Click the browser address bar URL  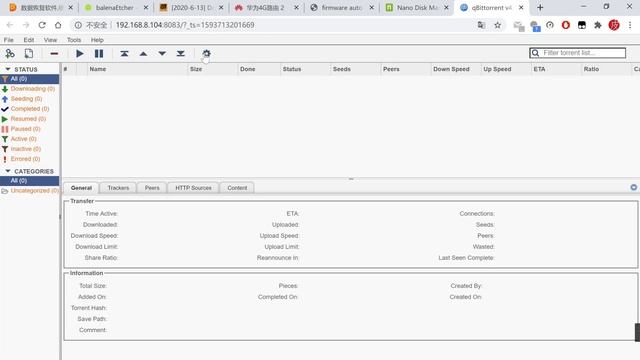point(185,25)
